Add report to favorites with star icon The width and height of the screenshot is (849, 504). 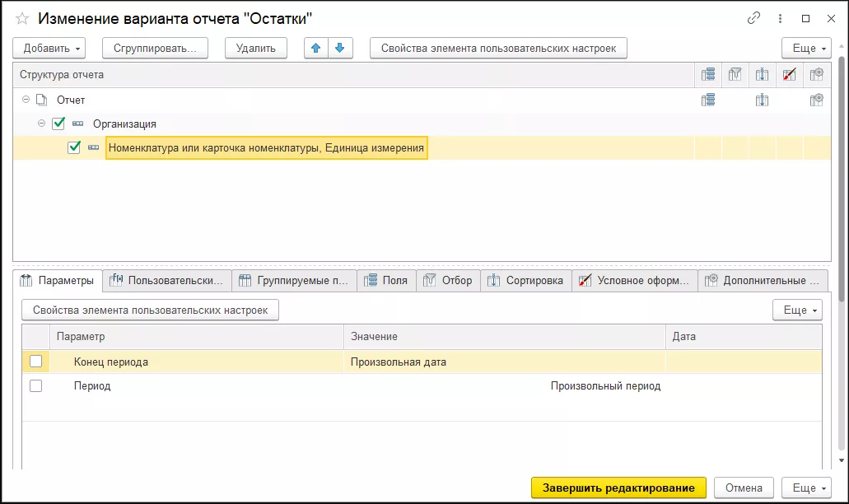(22, 18)
